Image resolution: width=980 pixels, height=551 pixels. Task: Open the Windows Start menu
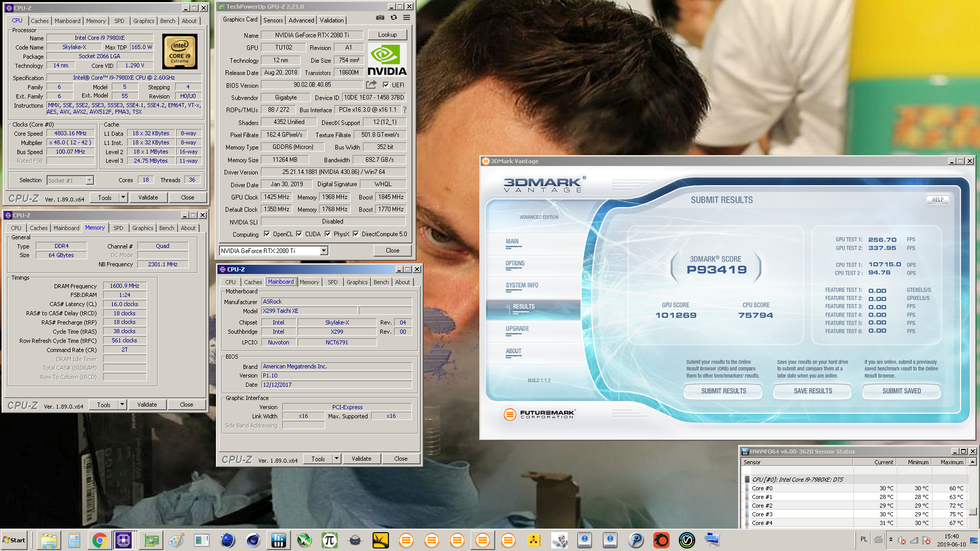pos(14,540)
